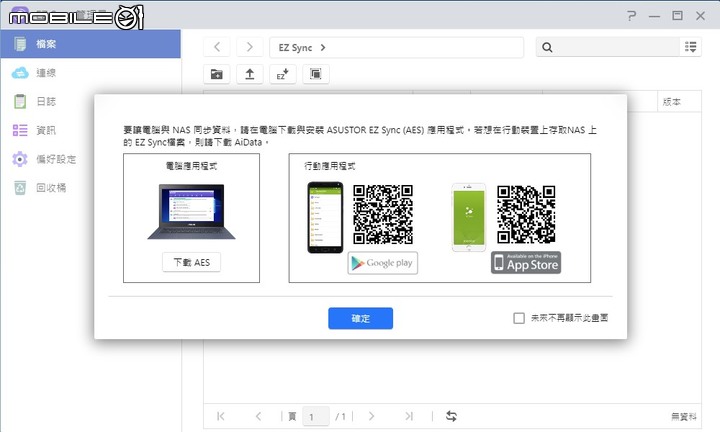Click the Google Play QR code

pos(383,214)
